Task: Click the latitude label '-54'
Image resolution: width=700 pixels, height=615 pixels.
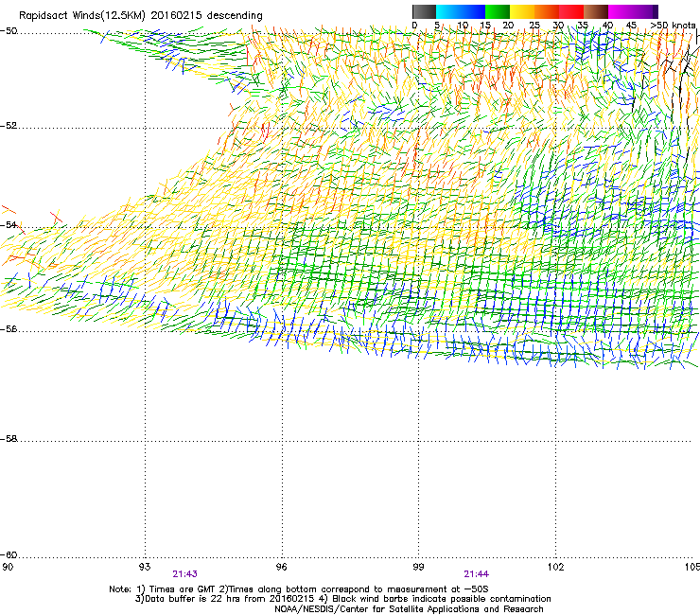Action: click(x=9, y=224)
